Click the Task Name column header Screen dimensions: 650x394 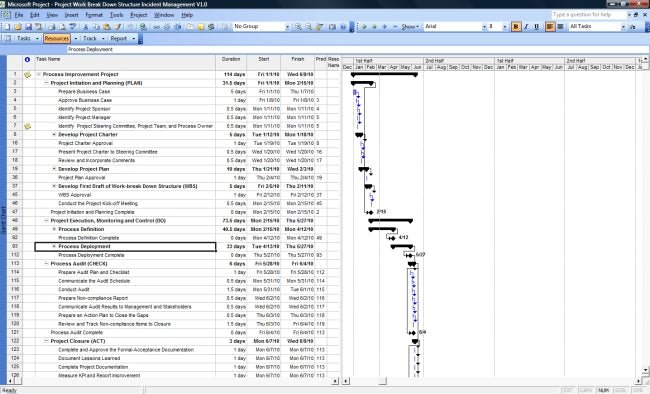[125, 63]
